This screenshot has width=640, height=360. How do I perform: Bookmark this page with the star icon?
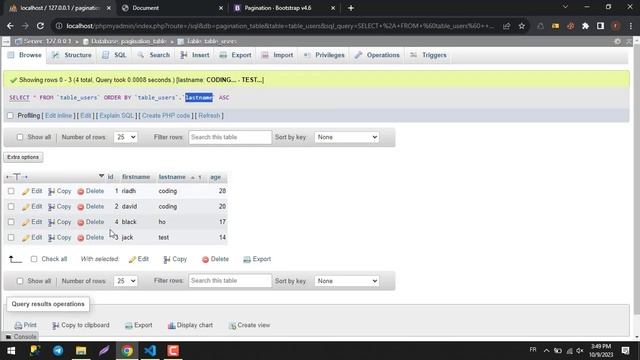tap(522, 26)
